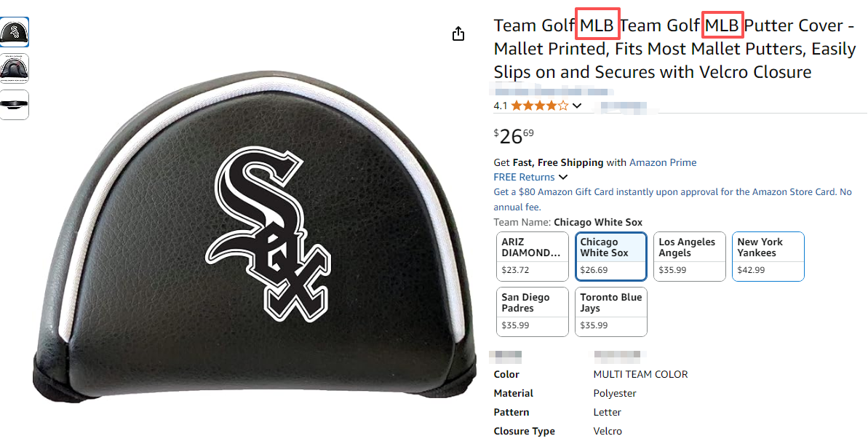Click the 4.1 rating number
868x444 pixels.
[501, 106]
